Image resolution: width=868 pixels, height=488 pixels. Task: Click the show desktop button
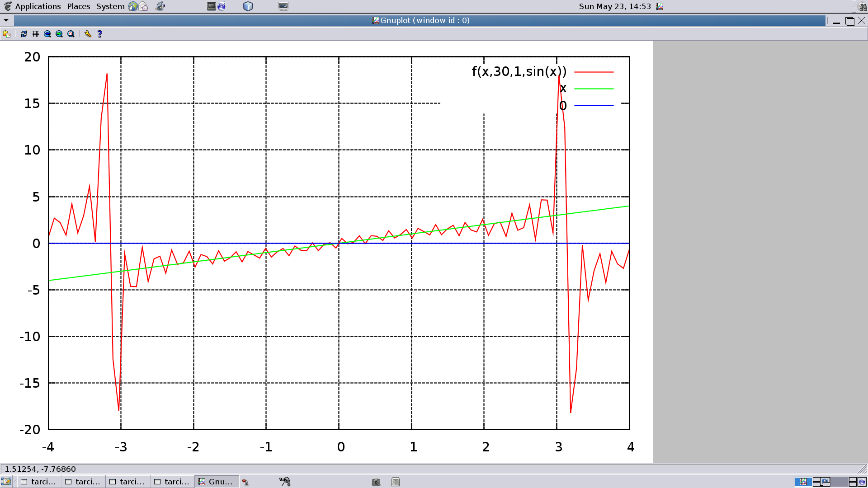(6, 482)
